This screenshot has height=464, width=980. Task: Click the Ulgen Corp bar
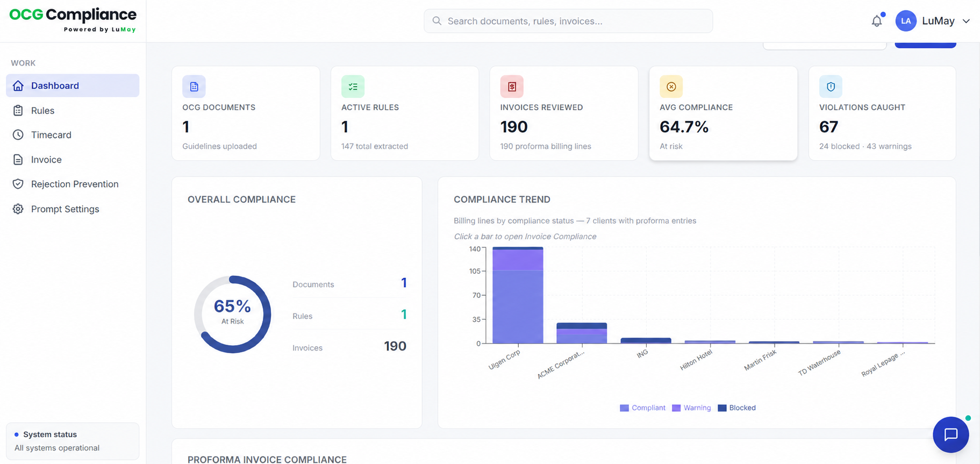[518, 295]
